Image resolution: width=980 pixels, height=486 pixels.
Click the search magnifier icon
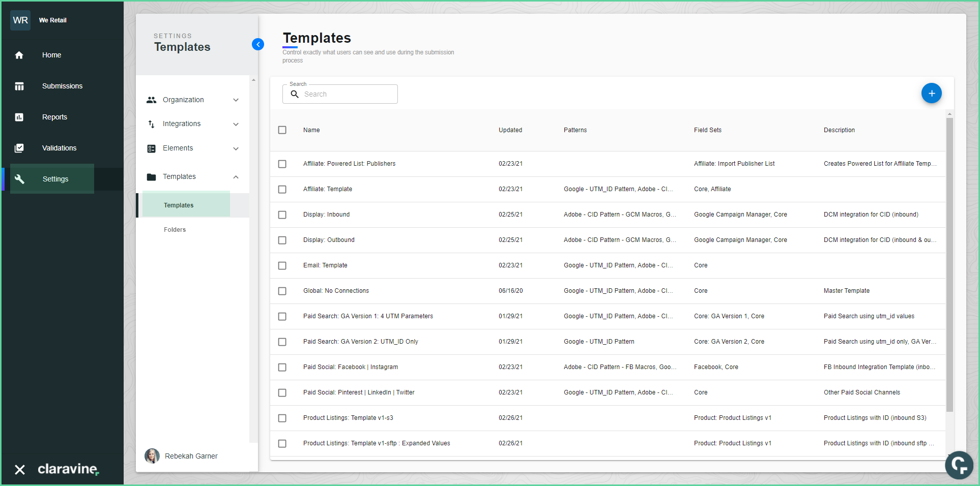pyautogui.click(x=295, y=94)
